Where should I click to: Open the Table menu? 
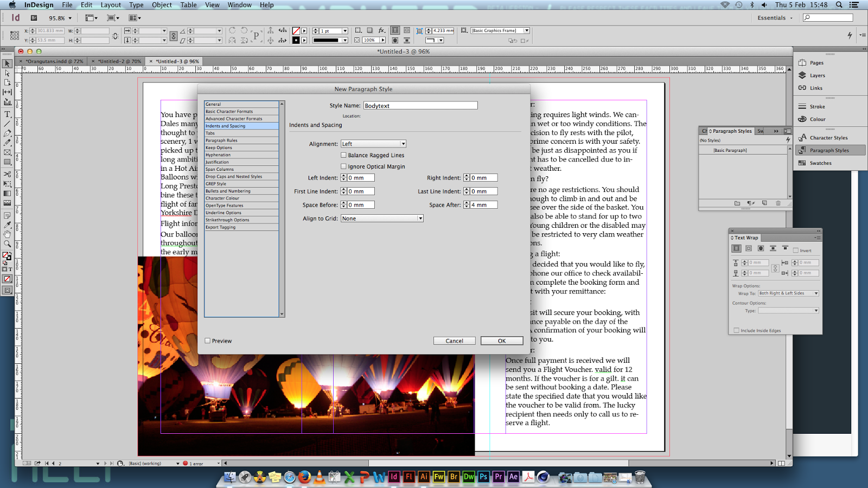click(x=188, y=5)
